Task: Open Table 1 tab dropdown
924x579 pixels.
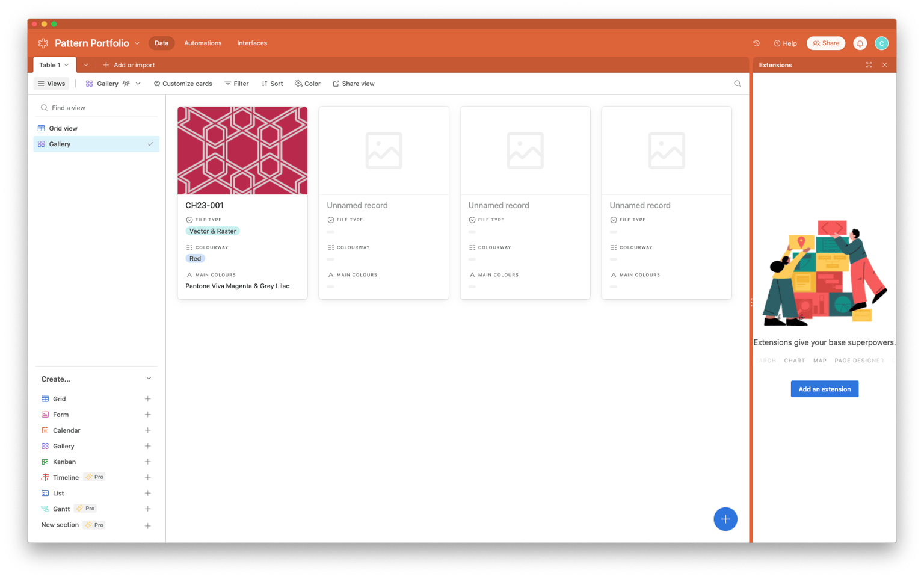Action: coord(66,65)
